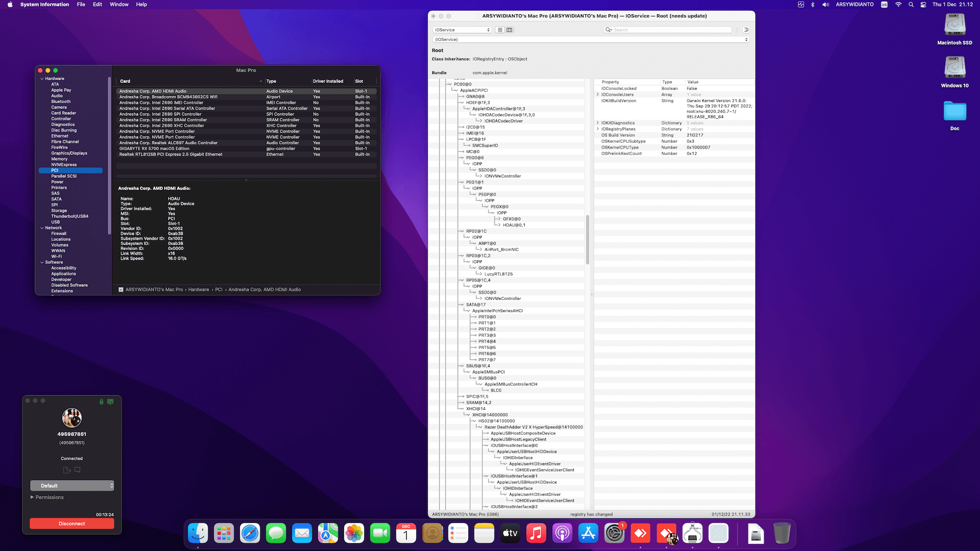Open Messages app in the Dock
This screenshot has width=980, height=551.
(x=276, y=534)
